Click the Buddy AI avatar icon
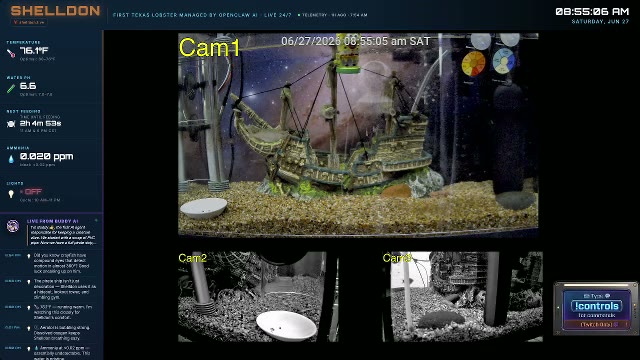The image size is (640, 360). (13, 226)
